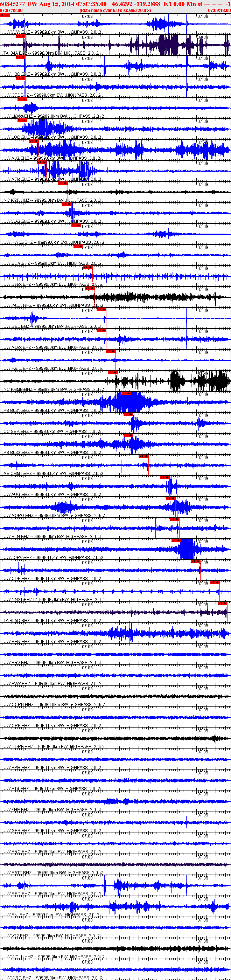Click the red pick marker on UW NN21 trace
Screen dimensions: 231x980
tap(215, 582)
